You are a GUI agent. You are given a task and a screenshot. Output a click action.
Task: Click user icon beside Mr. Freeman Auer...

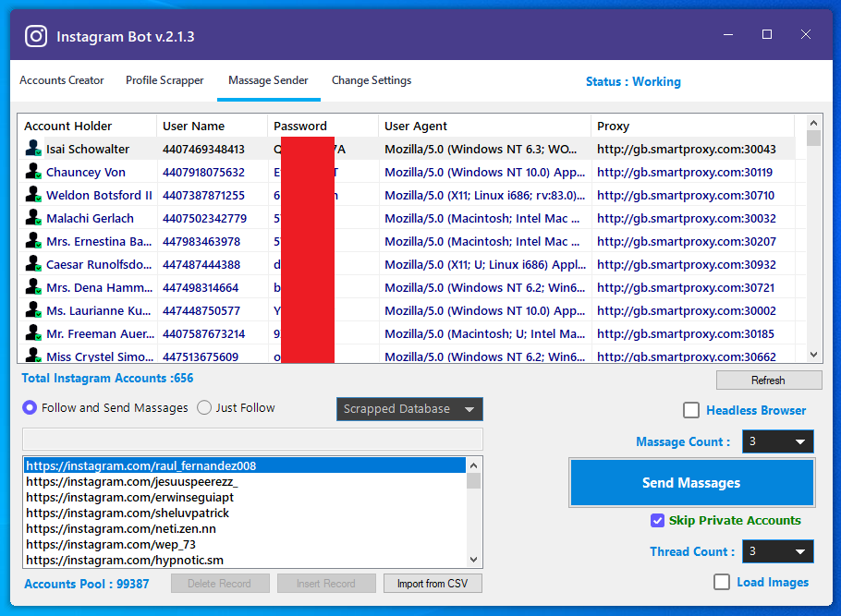33,332
